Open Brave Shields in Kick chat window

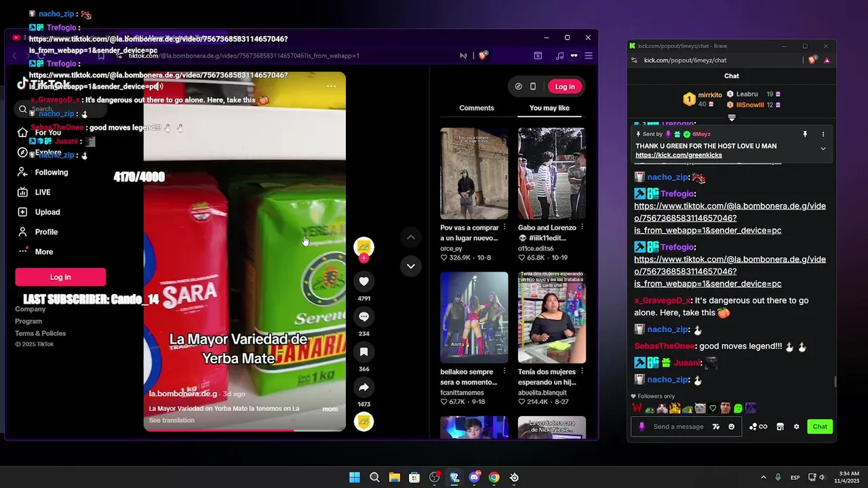click(812, 60)
